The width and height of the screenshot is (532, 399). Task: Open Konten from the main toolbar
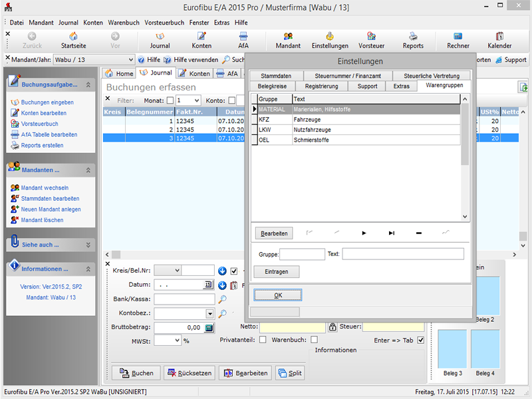pyautogui.click(x=201, y=41)
